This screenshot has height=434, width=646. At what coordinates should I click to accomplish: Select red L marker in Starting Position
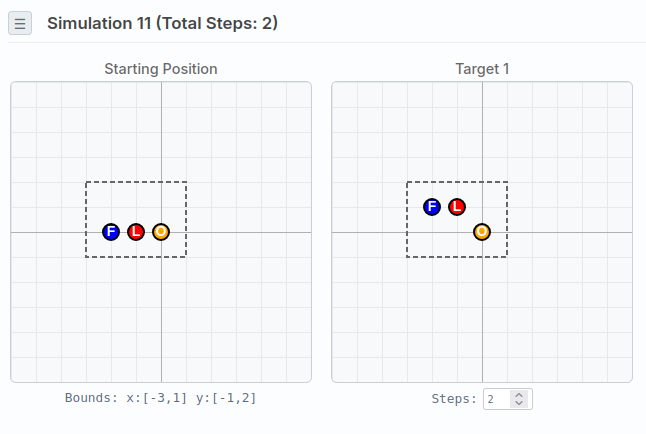tap(136, 232)
